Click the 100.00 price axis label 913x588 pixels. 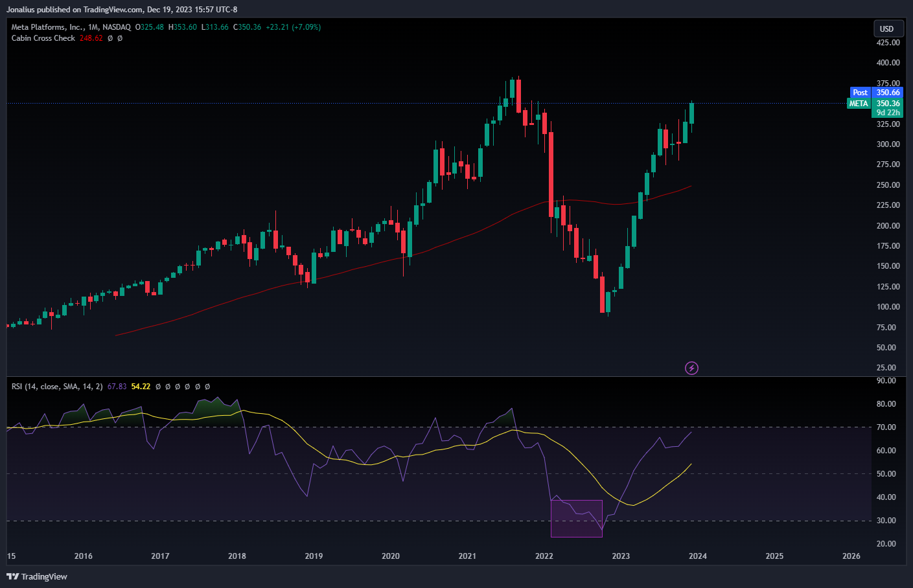click(888, 307)
